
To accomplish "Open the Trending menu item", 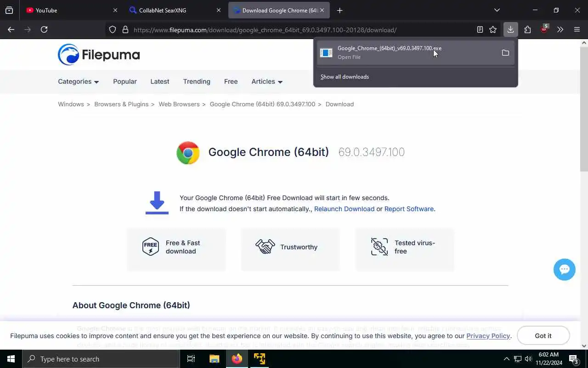I will [x=197, y=81].
